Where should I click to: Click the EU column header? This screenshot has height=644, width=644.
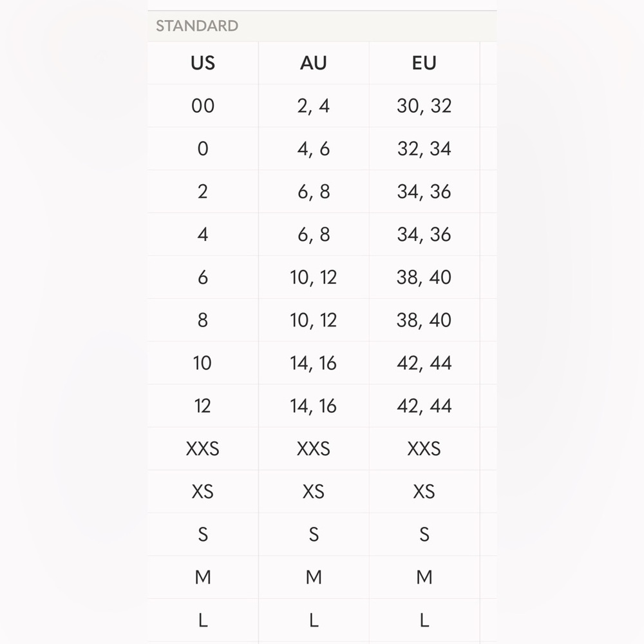[x=424, y=63]
